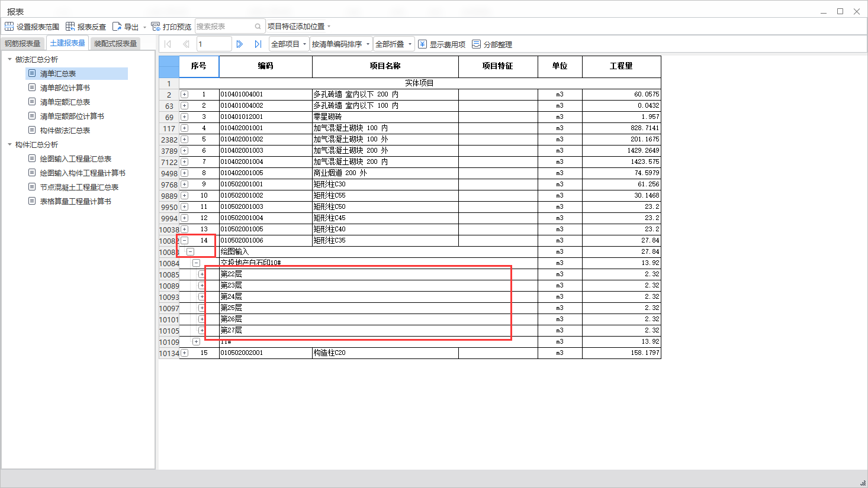Expand the 第25层 row
Image resolution: width=868 pixels, height=488 pixels.
point(202,308)
